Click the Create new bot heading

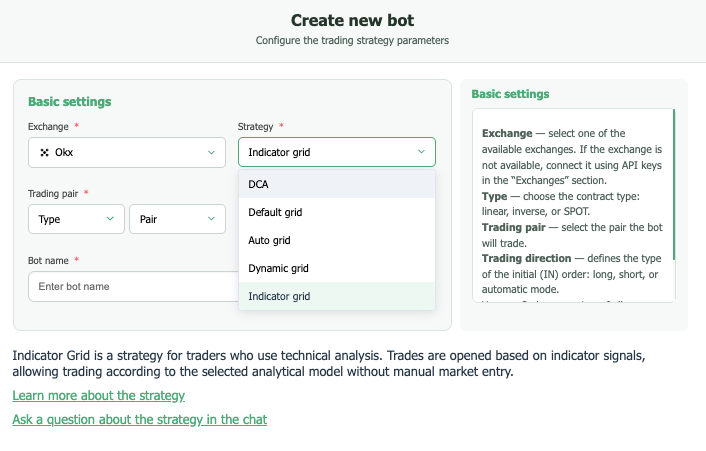pos(352,20)
